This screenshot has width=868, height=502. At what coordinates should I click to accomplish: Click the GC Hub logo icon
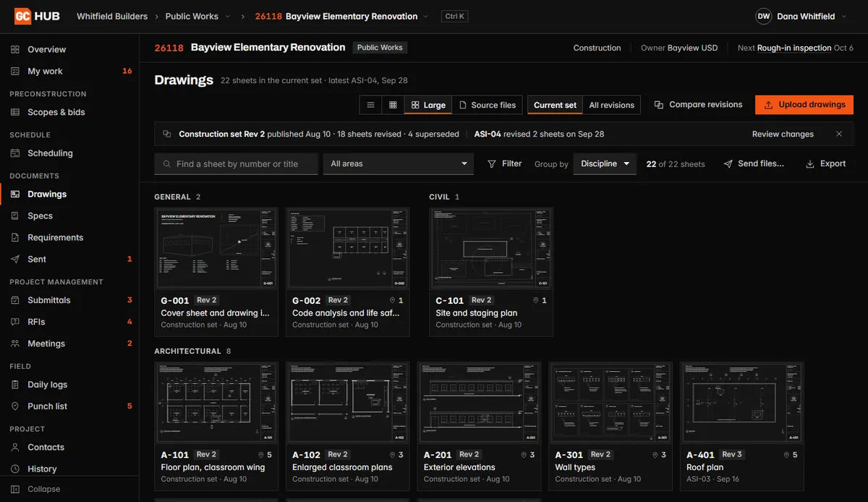[22, 16]
